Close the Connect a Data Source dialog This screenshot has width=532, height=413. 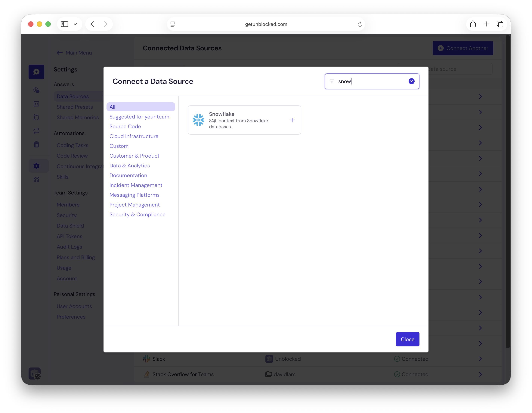point(407,339)
